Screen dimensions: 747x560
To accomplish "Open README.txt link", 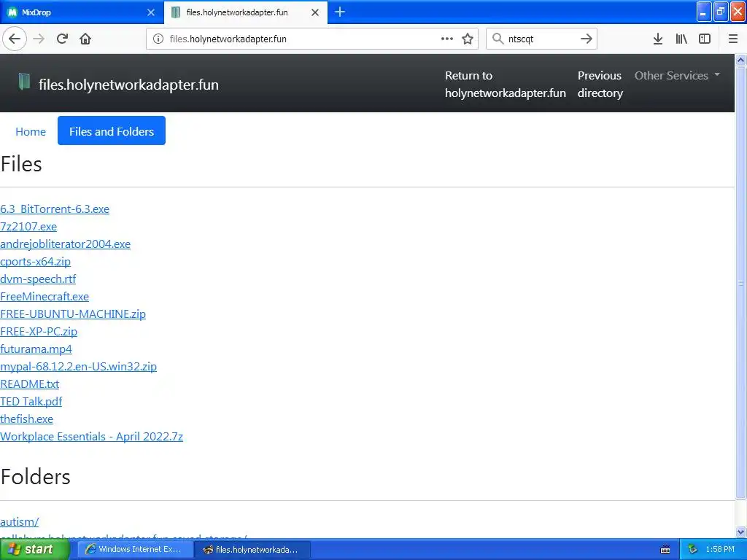I will (29, 384).
